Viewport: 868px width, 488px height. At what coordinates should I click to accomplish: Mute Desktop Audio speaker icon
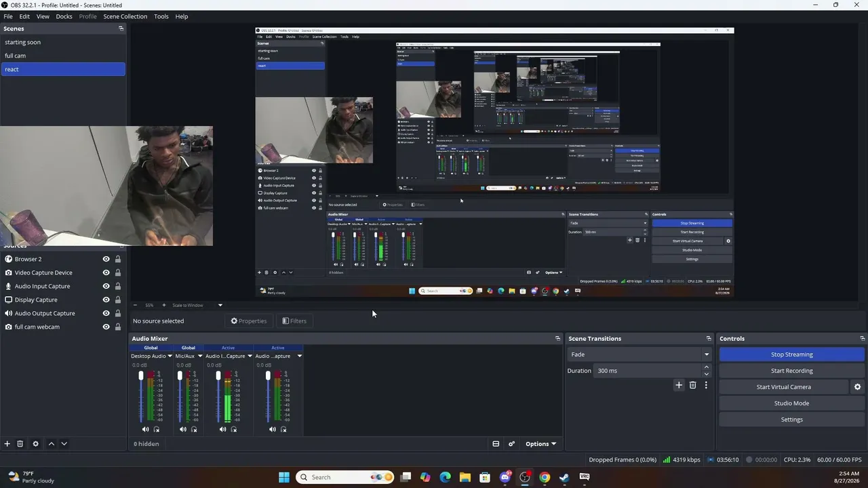[145, 429]
